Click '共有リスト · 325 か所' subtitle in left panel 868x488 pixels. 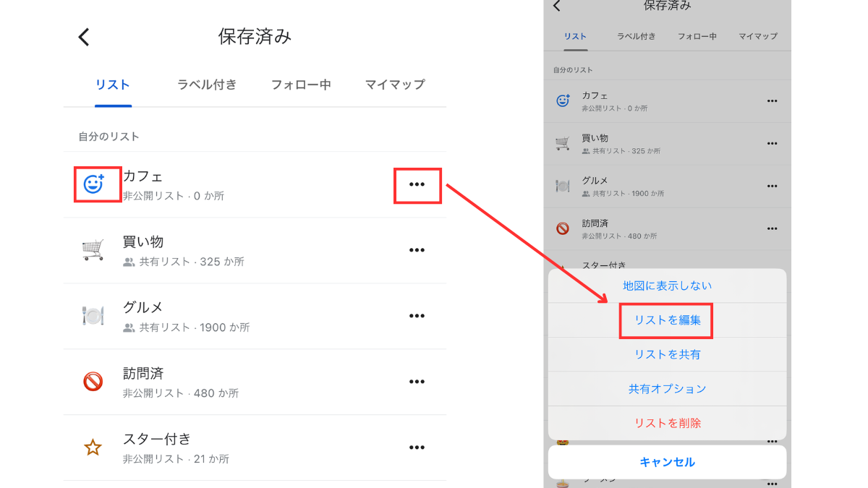192,262
